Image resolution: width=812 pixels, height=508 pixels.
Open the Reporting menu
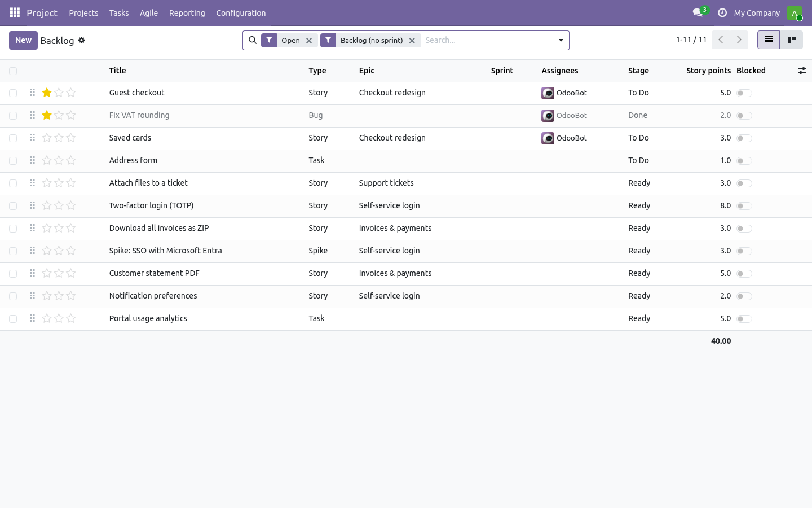click(187, 12)
